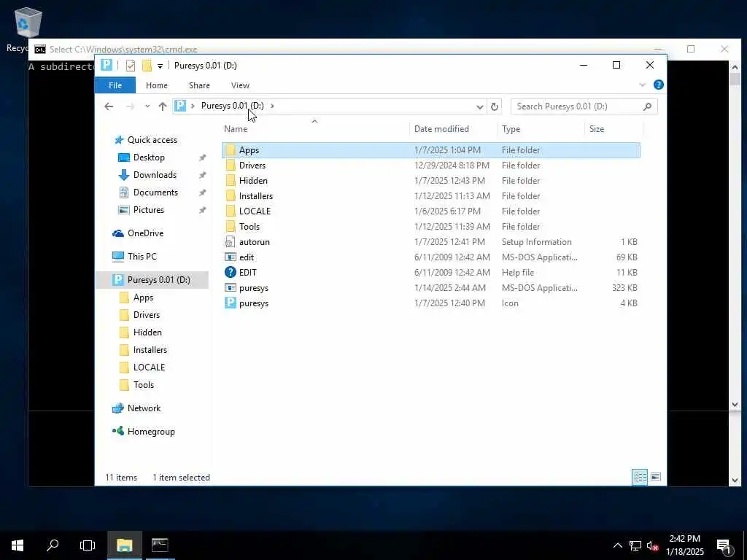
Task: Expand Customize Quick Access Toolbar dropdown
Action: coord(160,66)
